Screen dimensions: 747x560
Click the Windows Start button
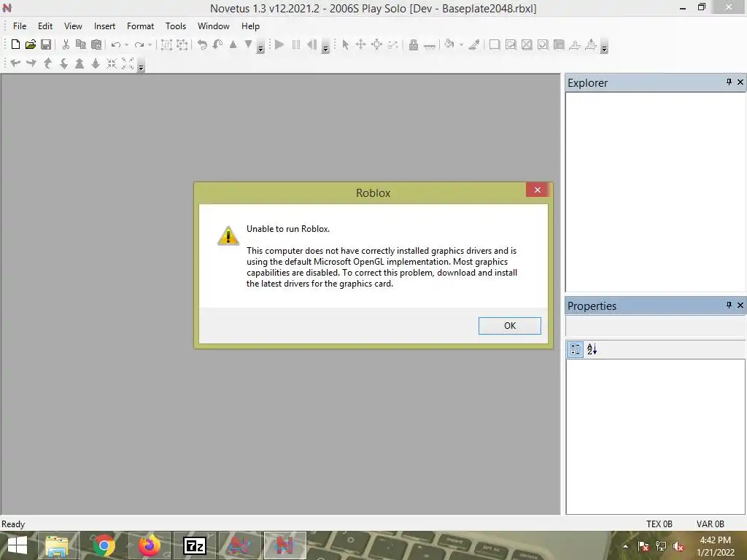click(x=18, y=545)
